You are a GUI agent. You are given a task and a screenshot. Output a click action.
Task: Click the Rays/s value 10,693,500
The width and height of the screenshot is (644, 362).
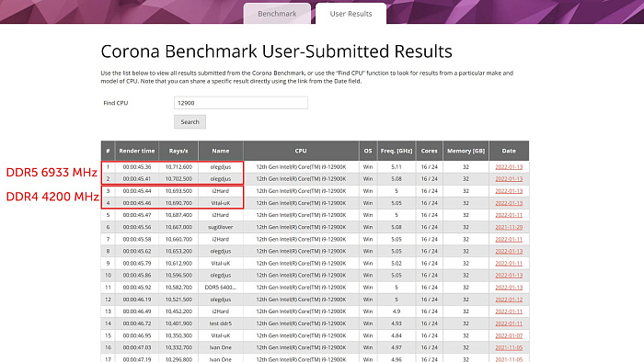[178, 191]
